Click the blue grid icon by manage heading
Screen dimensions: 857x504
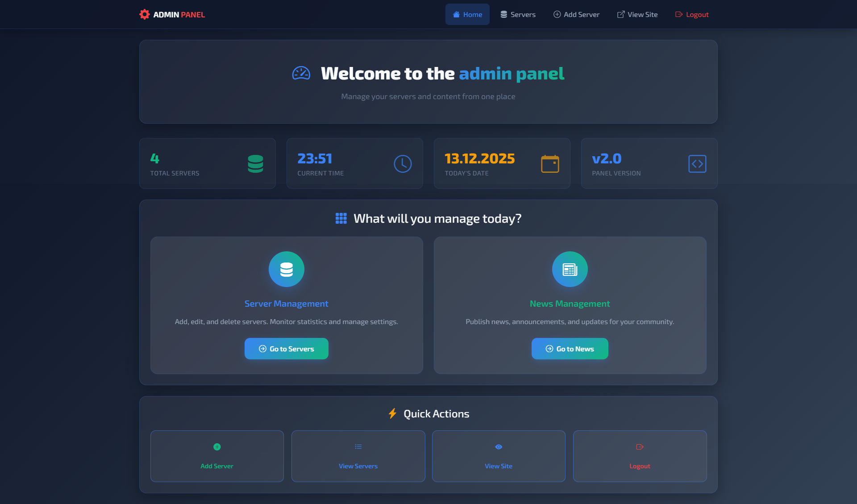(x=341, y=218)
